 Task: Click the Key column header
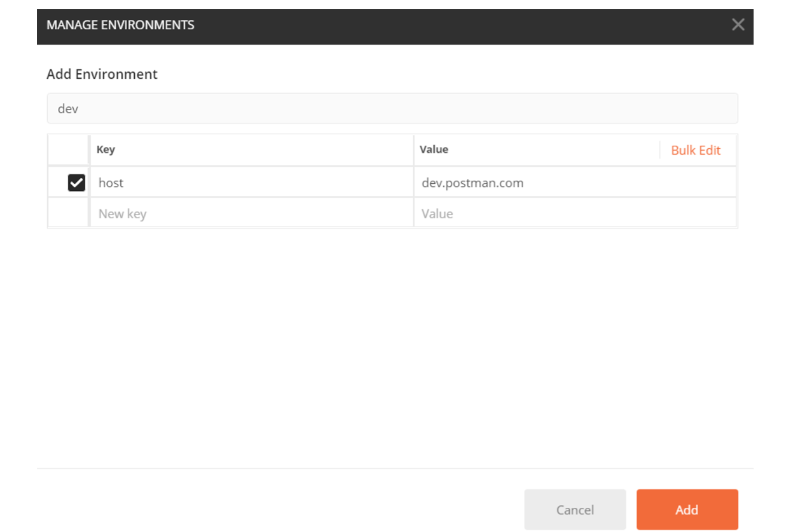106,150
